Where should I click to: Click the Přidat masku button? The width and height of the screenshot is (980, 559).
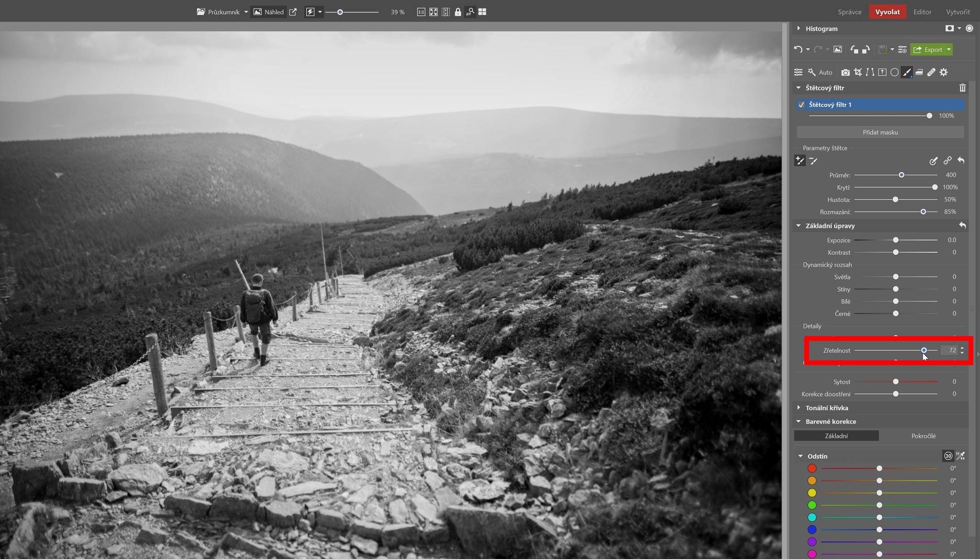coord(880,132)
